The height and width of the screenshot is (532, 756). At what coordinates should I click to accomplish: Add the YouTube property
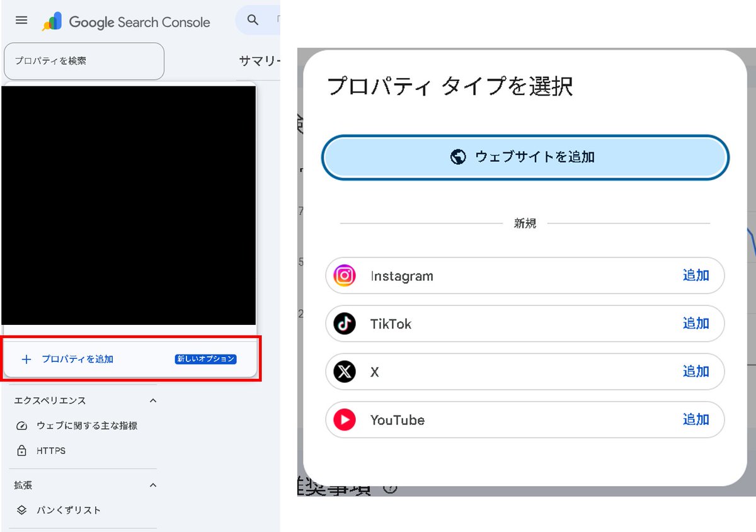(696, 419)
